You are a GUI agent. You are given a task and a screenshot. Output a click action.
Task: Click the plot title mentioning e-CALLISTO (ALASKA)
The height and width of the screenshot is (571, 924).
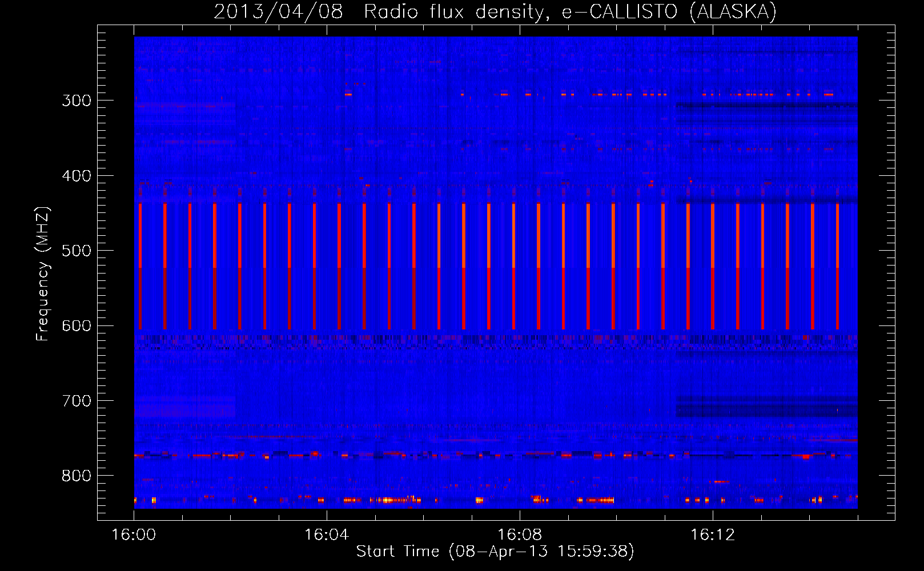click(495, 11)
